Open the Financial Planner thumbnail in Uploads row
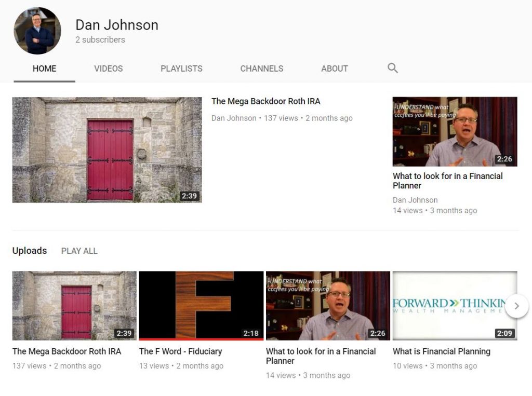The image size is (532, 396). click(x=328, y=305)
